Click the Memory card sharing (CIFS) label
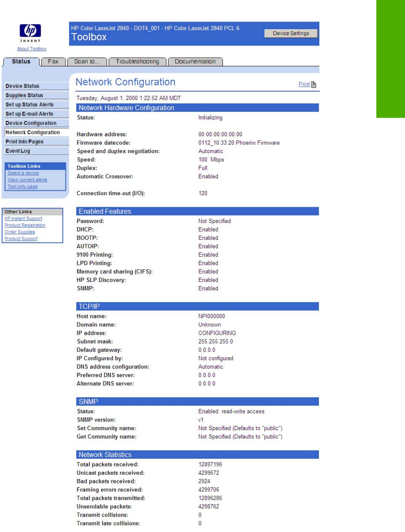405x532 pixels. pyautogui.click(x=115, y=272)
